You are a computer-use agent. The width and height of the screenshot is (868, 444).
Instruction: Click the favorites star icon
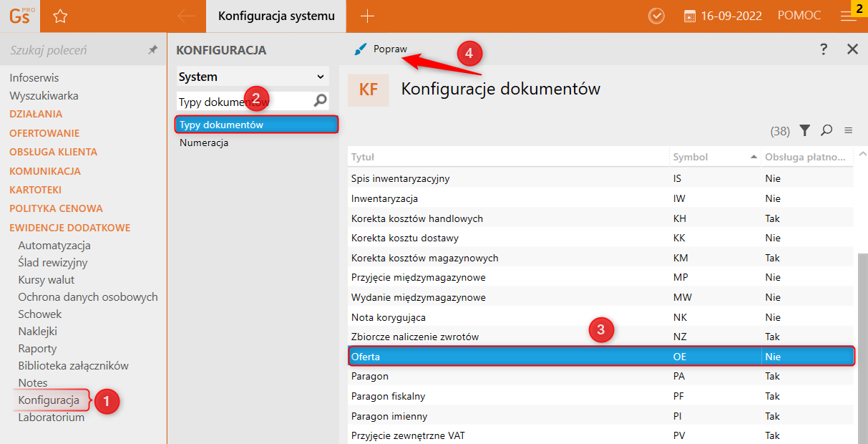coord(60,16)
